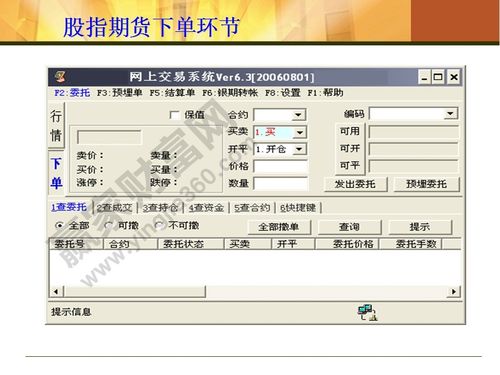Enable the 保值 checkbox
The height and width of the screenshot is (375, 500).
click(174, 115)
